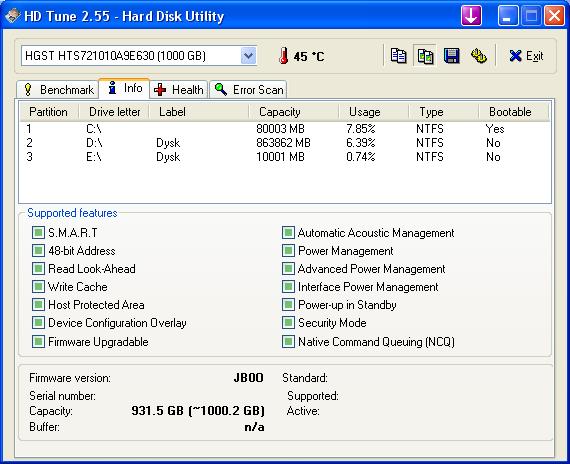The height and width of the screenshot is (464, 570).
Task: Open the HGST drive selection dropdown
Action: tap(248, 56)
